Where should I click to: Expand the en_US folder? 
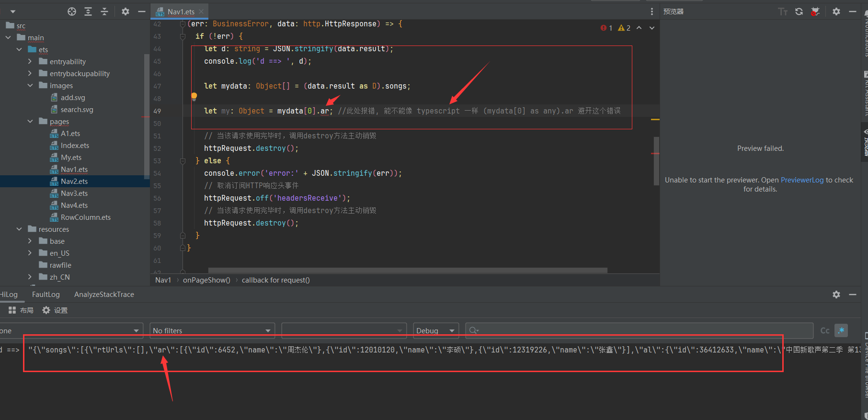(x=30, y=253)
